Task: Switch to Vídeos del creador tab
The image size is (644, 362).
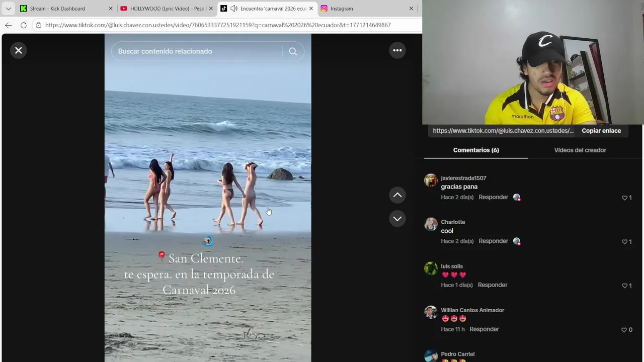Action: click(580, 150)
